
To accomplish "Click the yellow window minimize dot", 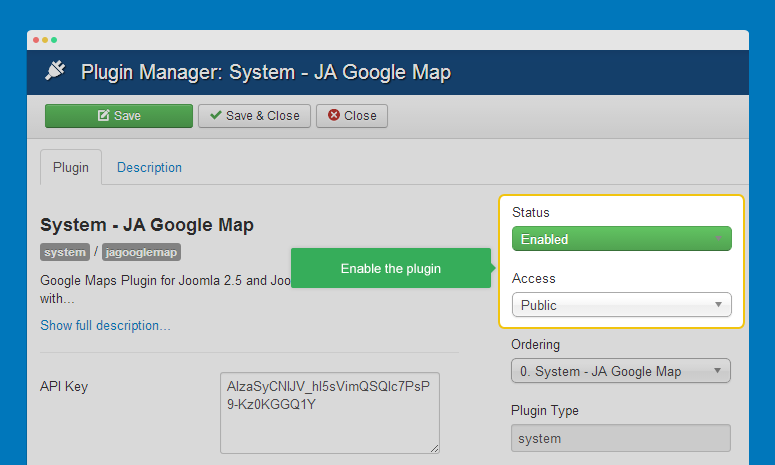I will tap(45, 40).
